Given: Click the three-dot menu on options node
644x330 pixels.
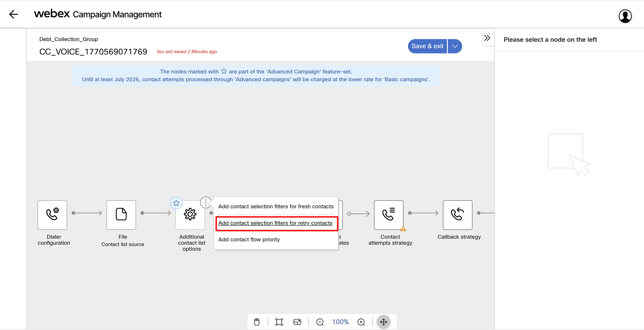Looking at the screenshot, I should pos(206,202).
